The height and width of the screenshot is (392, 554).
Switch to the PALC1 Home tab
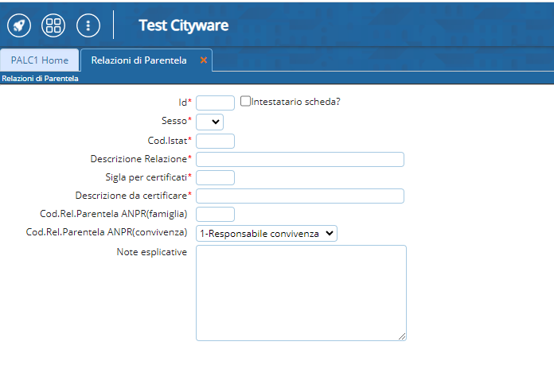pyautogui.click(x=40, y=60)
